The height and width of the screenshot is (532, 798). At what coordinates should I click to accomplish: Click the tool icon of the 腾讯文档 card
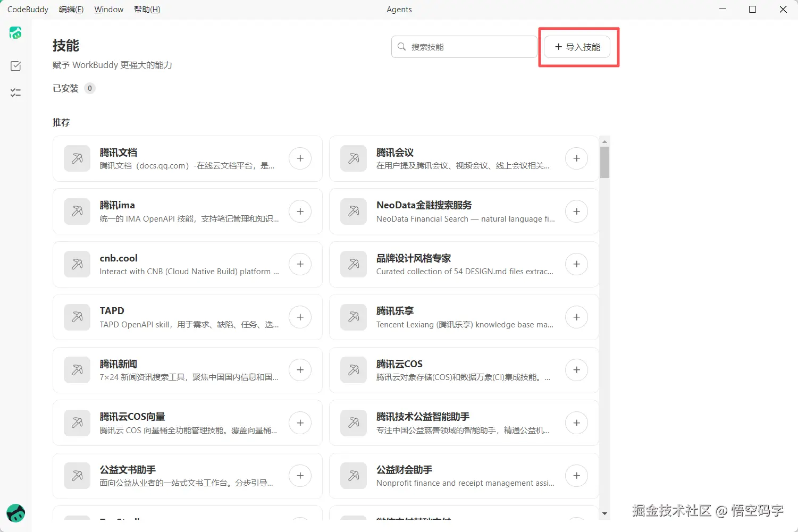click(77, 158)
